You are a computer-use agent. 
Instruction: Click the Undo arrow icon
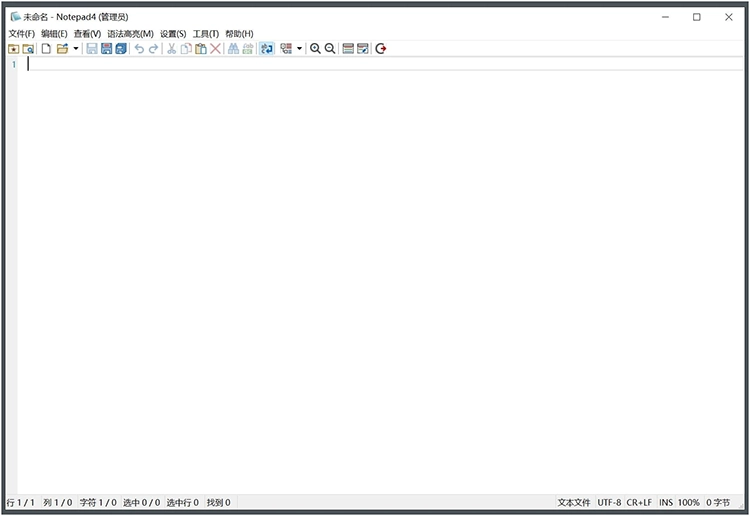coord(139,48)
